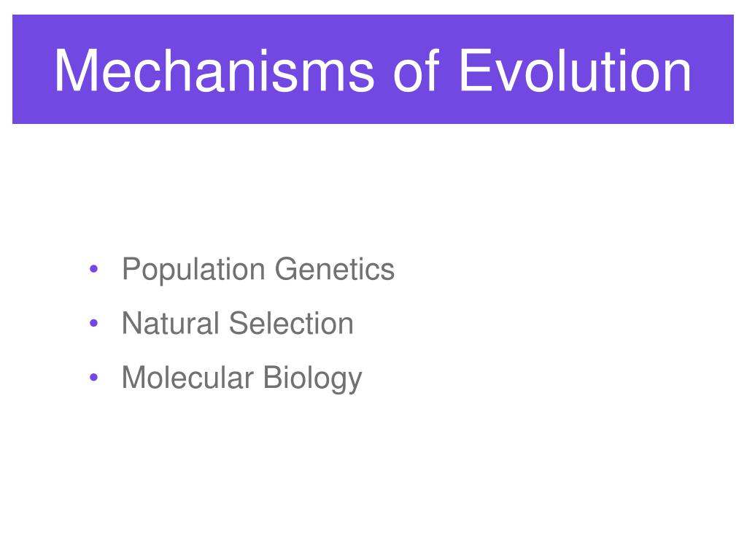Click the word Selection
Image resolution: width=747 pixels, height=560 pixels.
tap(291, 323)
